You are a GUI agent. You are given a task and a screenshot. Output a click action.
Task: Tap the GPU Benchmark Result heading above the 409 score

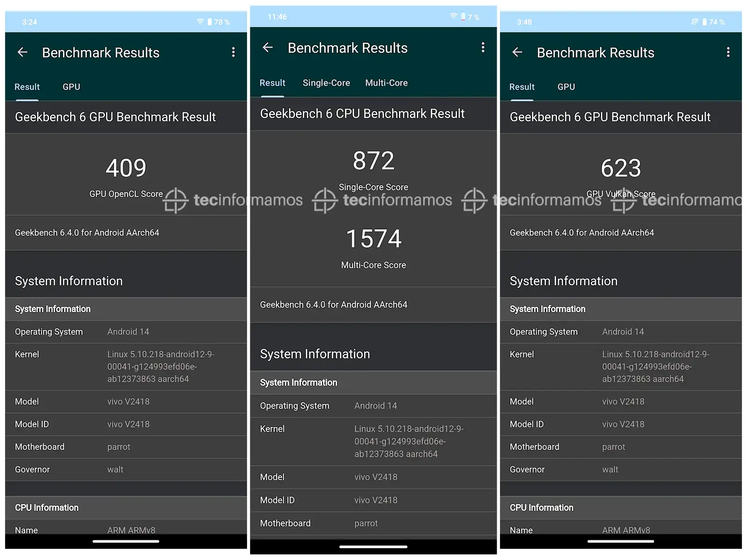coord(115,117)
